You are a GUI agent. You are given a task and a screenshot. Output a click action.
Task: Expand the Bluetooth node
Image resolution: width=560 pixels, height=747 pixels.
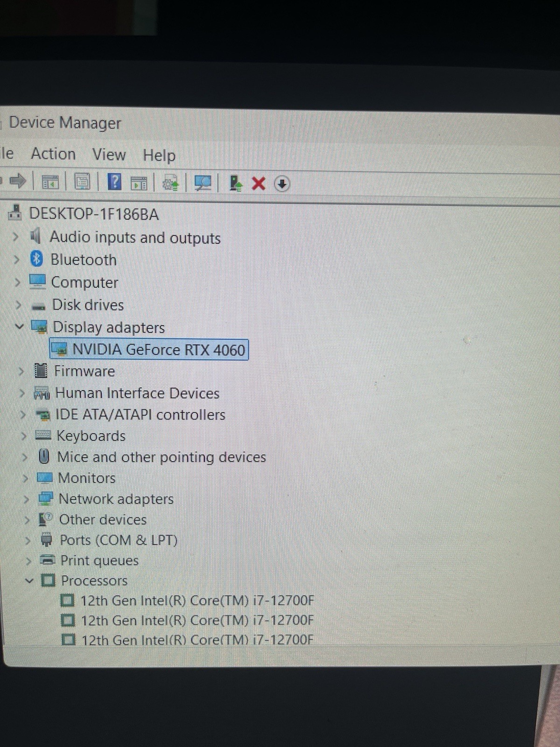coord(17,260)
